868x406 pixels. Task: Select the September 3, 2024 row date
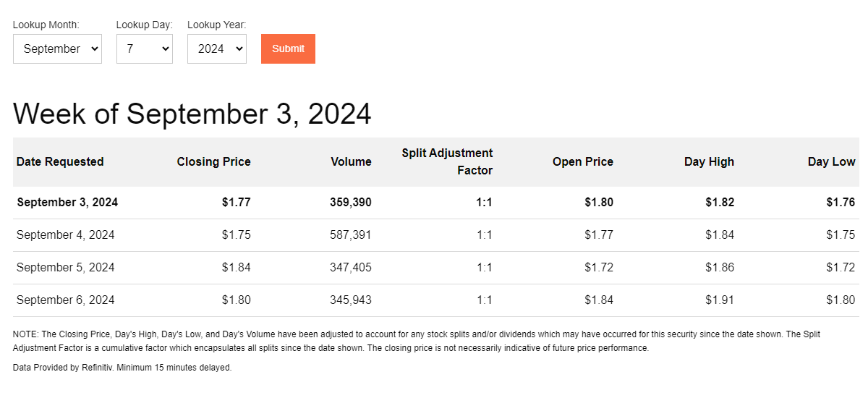(x=67, y=202)
